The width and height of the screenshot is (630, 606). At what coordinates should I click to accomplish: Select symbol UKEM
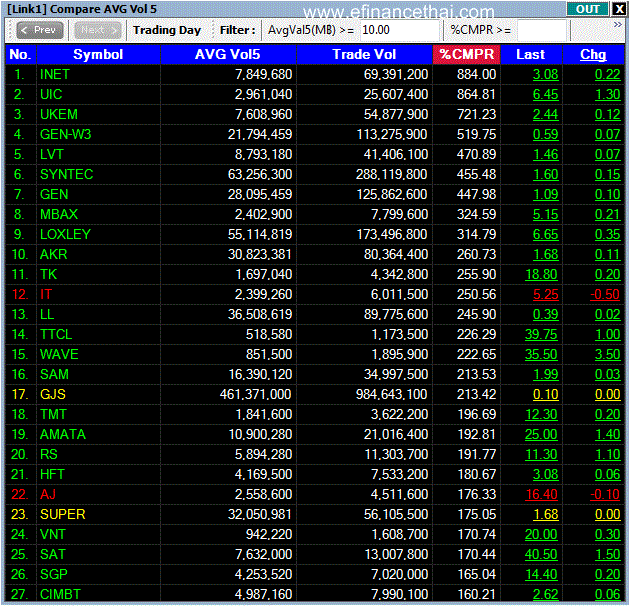point(59,115)
